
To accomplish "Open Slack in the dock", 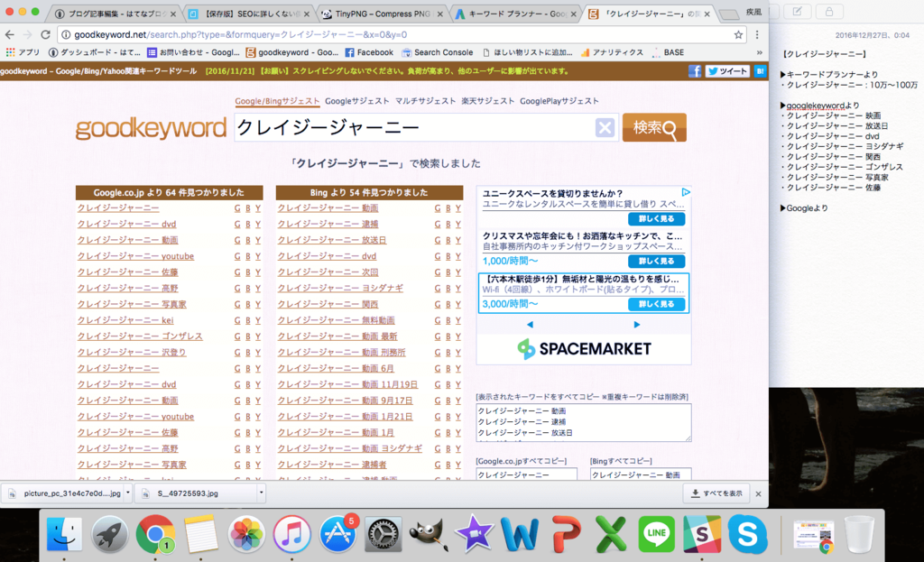I will pos(702,534).
